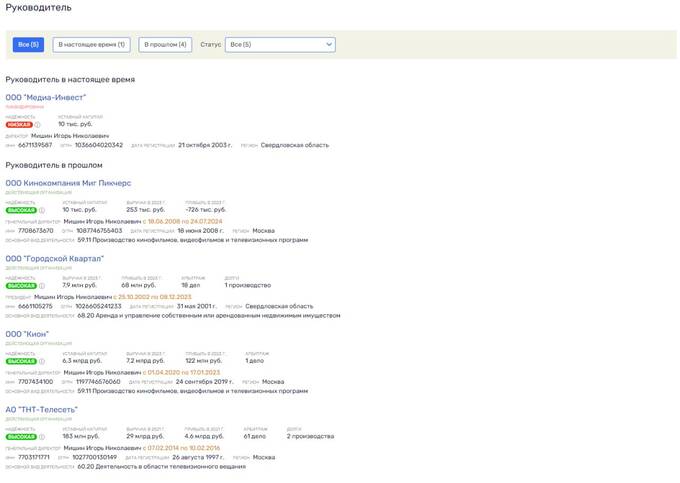Open ООО Кинокомпания Миг Пикчерс link
This screenshot has width=680, height=483.
coord(69,183)
